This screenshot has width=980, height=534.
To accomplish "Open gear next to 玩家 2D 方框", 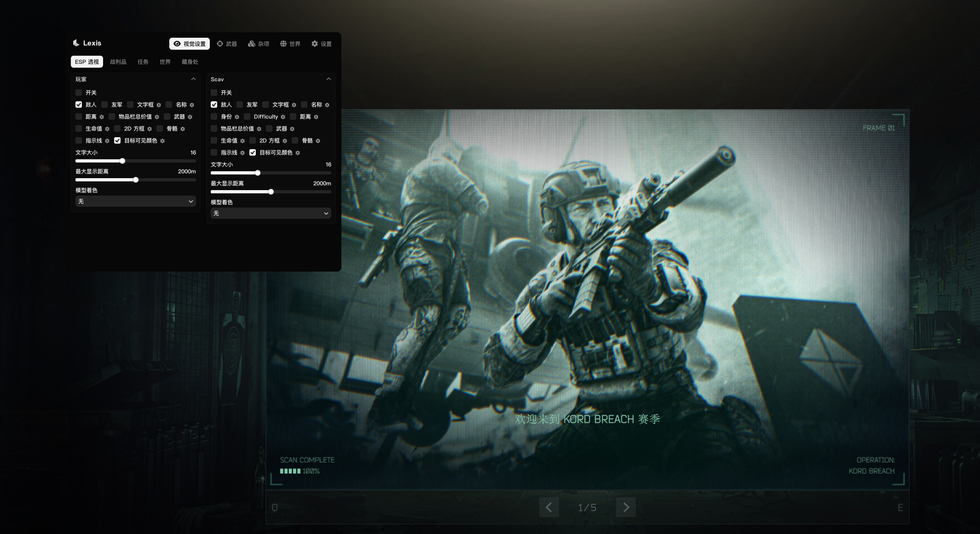I will pyautogui.click(x=150, y=129).
